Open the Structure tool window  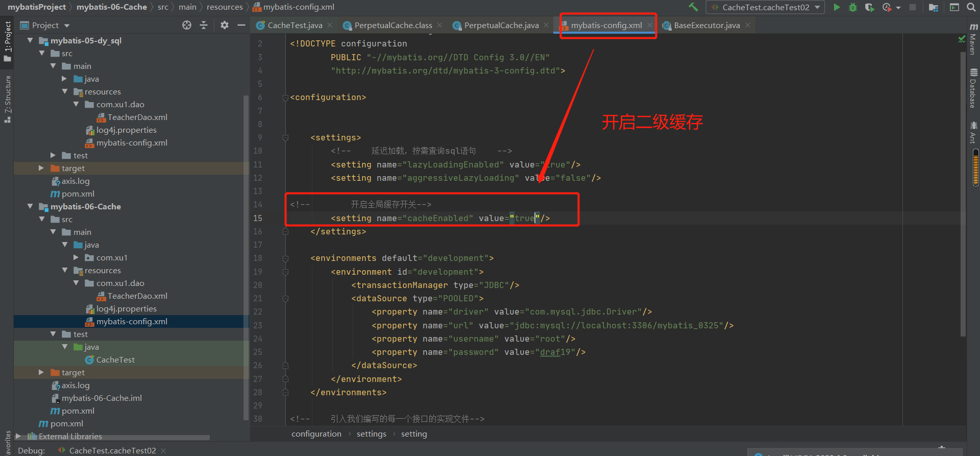[x=7, y=99]
